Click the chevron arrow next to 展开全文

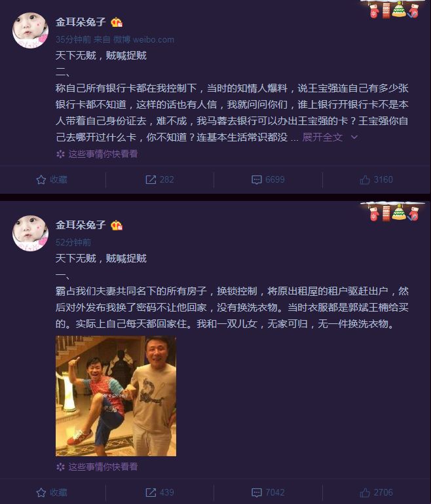[x=354, y=137]
